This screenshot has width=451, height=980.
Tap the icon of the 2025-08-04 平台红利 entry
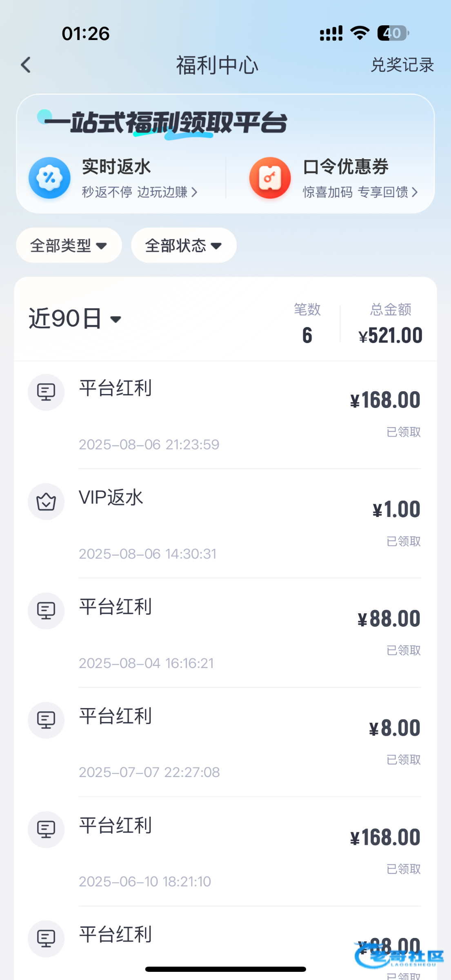pyautogui.click(x=46, y=611)
